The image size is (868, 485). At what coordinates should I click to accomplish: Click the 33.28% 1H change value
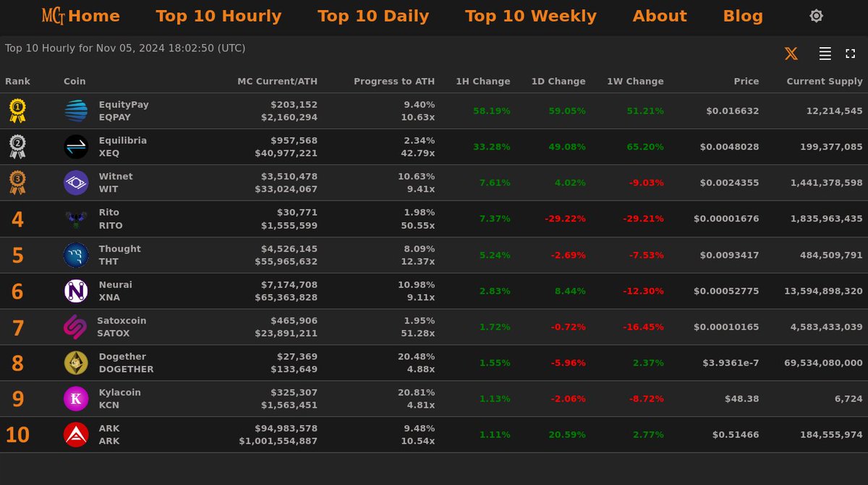point(492,147)
